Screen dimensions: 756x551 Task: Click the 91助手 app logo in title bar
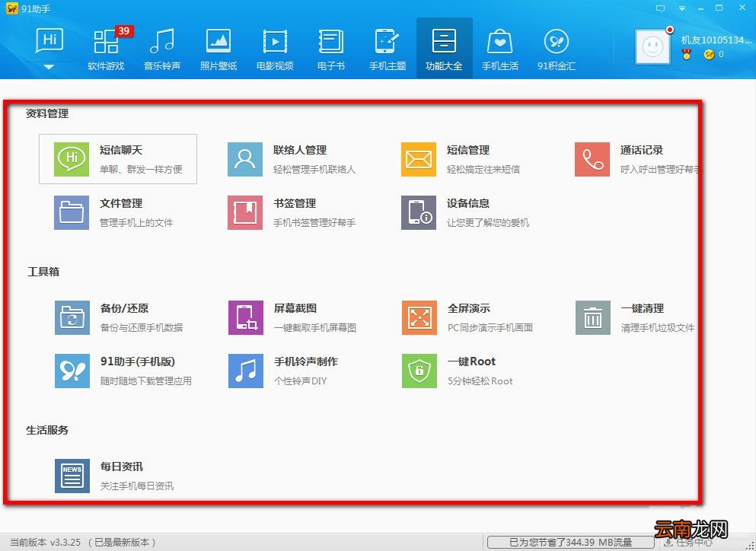coord(11,8)
